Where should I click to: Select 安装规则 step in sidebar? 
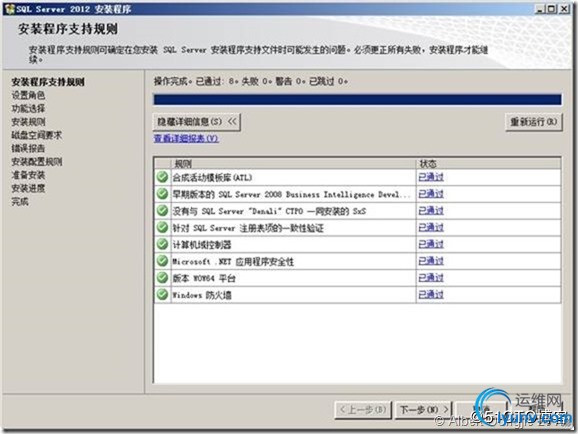point(28,122)
